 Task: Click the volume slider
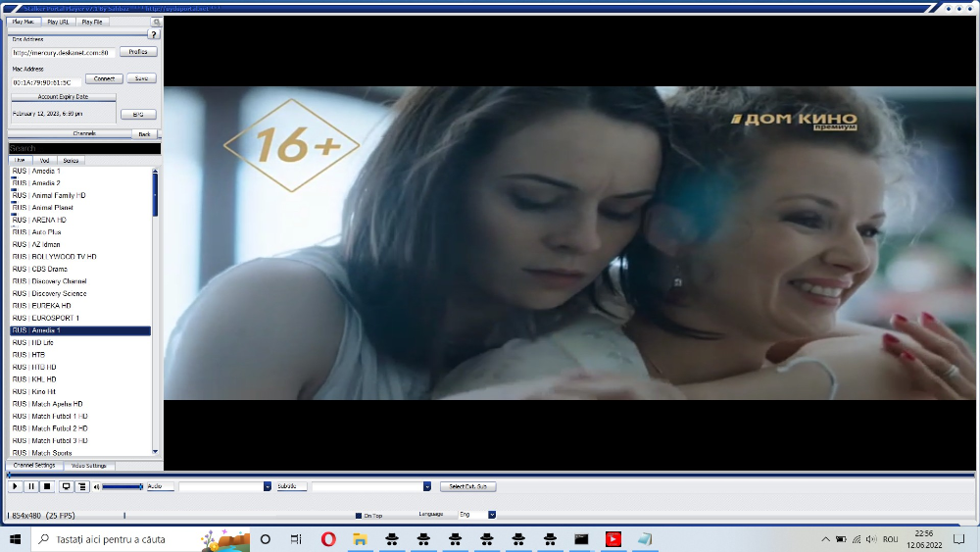(x=122, y=486)
